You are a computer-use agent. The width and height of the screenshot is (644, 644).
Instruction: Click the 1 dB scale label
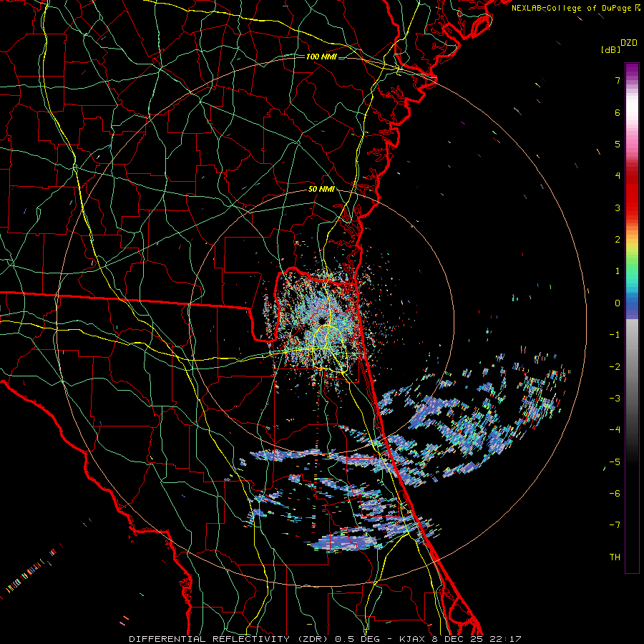click(618, 271)
